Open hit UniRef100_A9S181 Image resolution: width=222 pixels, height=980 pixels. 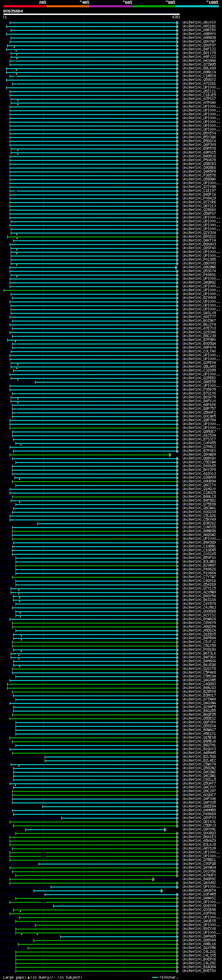199,26
